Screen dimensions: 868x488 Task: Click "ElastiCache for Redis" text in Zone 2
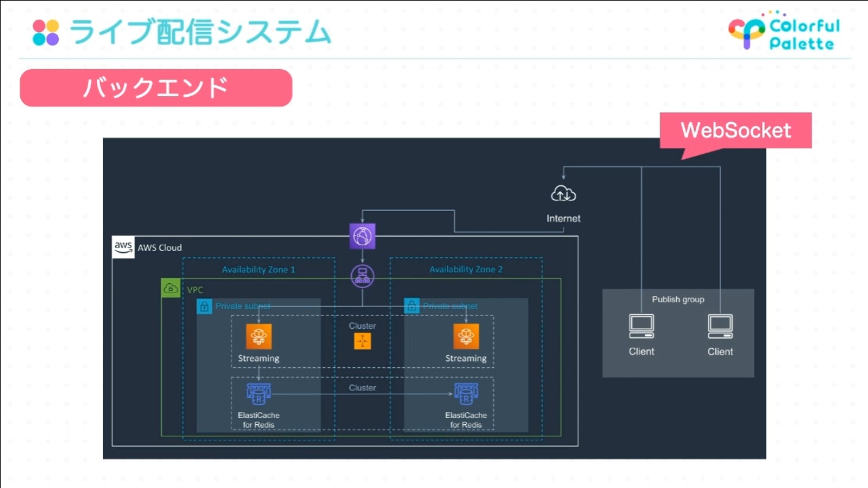click(x=466, y=420)
